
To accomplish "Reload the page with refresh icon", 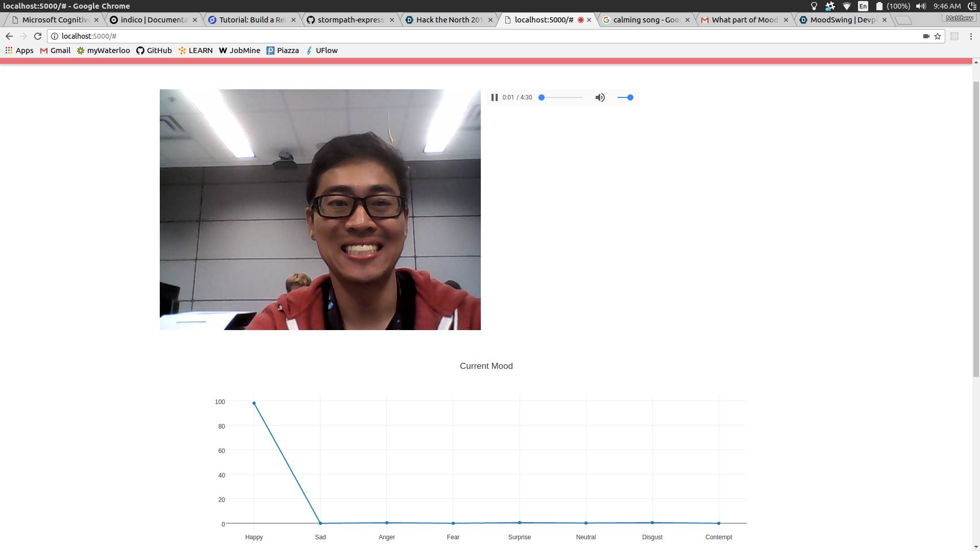I will (x=38, y=36).
